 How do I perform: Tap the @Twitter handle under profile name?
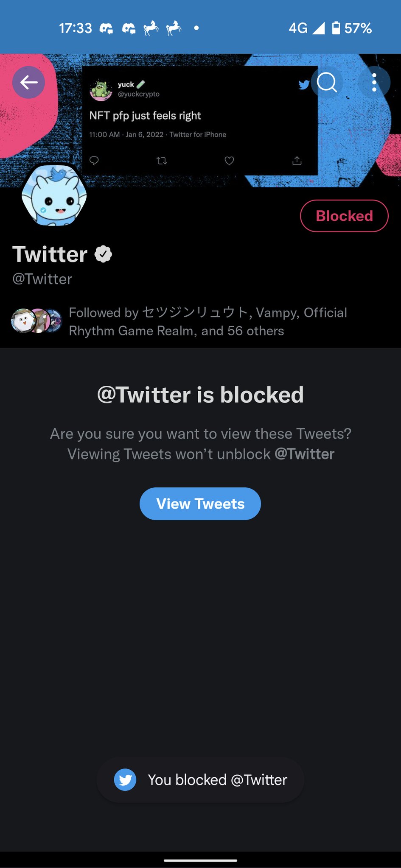pos(42,279)
